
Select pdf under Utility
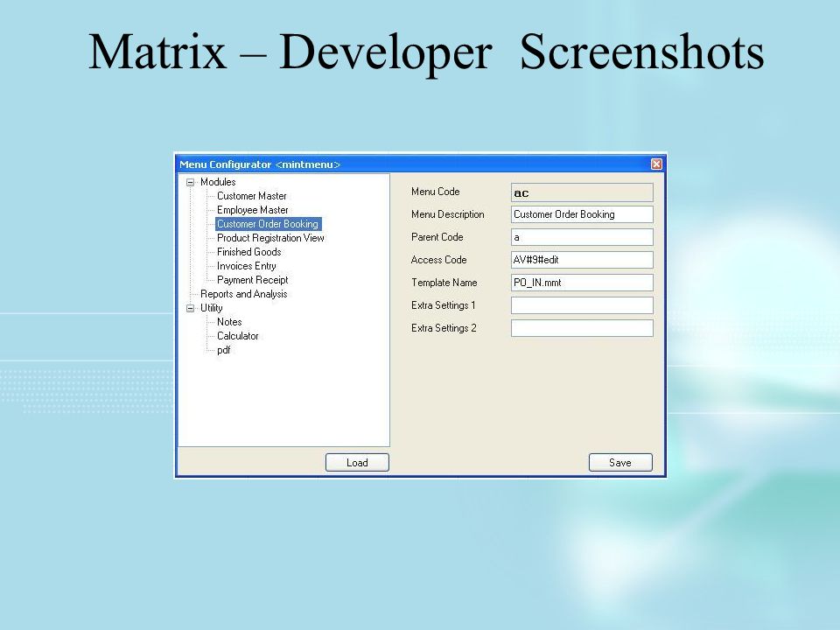click(223, 350)
